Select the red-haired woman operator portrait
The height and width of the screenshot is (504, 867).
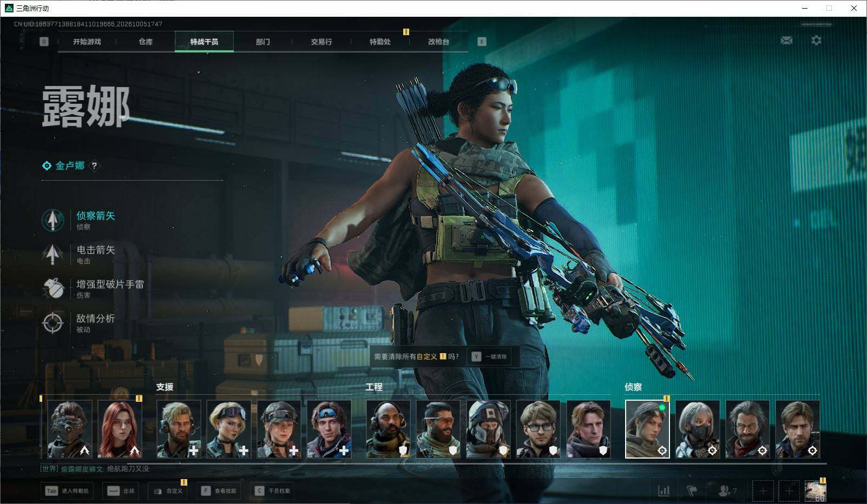120,429
